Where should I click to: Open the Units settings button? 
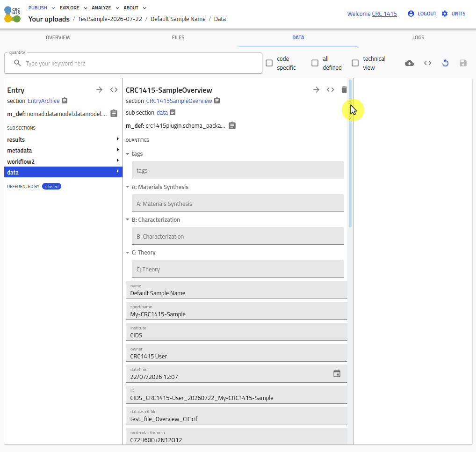click(454, 14)
